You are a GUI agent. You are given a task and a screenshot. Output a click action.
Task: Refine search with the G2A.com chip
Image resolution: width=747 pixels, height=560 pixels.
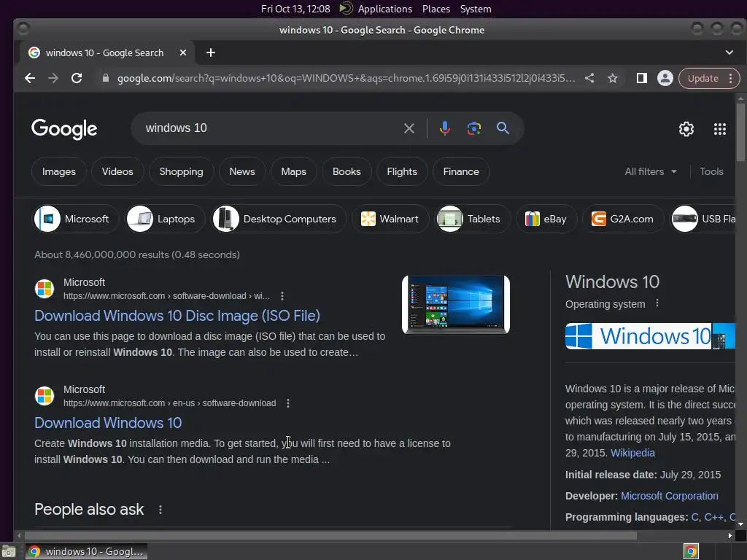(x=623, y=219)
